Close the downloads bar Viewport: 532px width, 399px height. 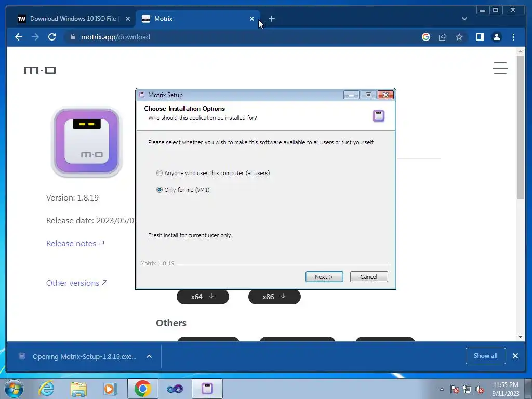[515, 356]
